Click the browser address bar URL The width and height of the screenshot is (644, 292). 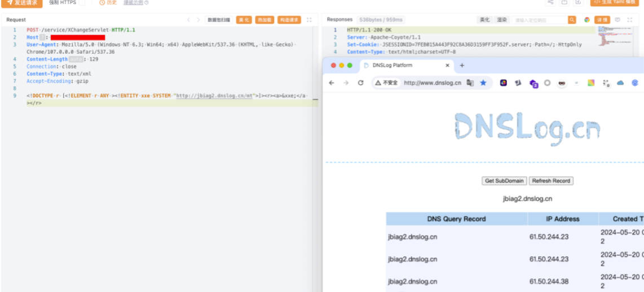[433, 82]
